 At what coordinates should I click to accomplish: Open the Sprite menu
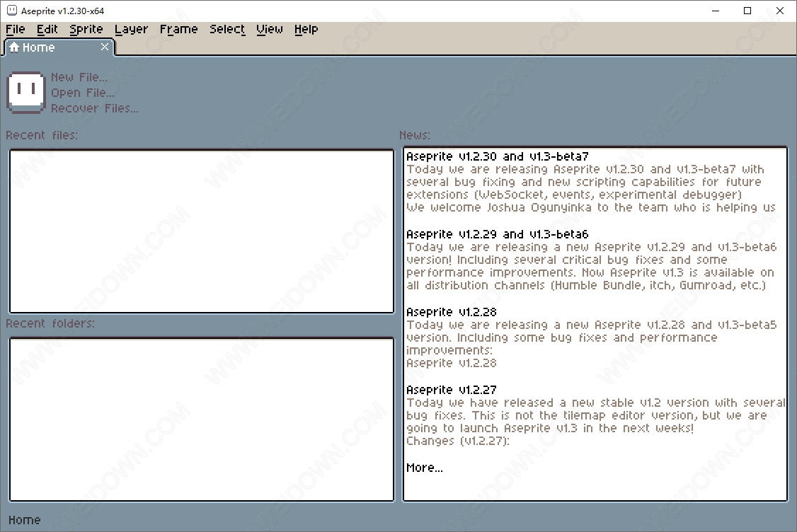coord(86,30)
